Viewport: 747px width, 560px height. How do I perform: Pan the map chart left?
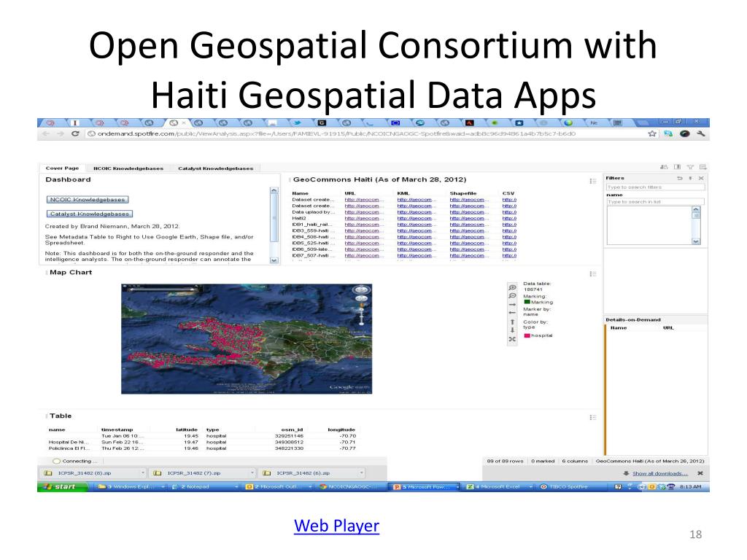[512, 313]
